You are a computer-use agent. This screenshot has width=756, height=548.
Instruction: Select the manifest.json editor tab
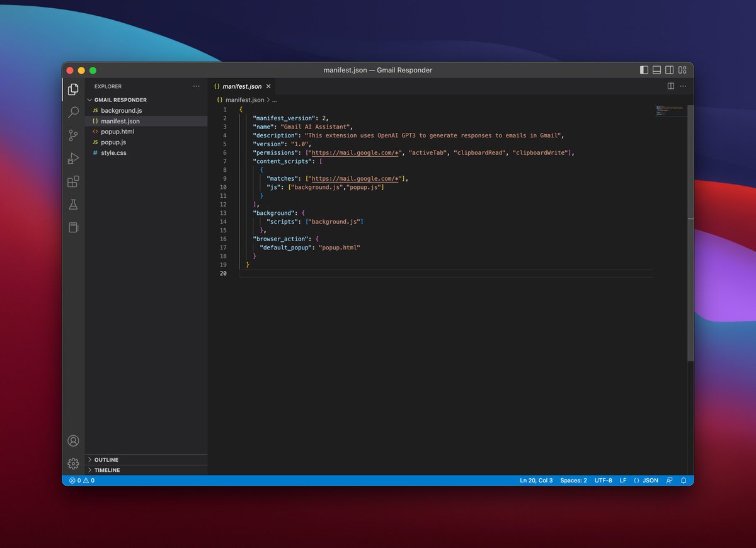(x=243, y=86)
